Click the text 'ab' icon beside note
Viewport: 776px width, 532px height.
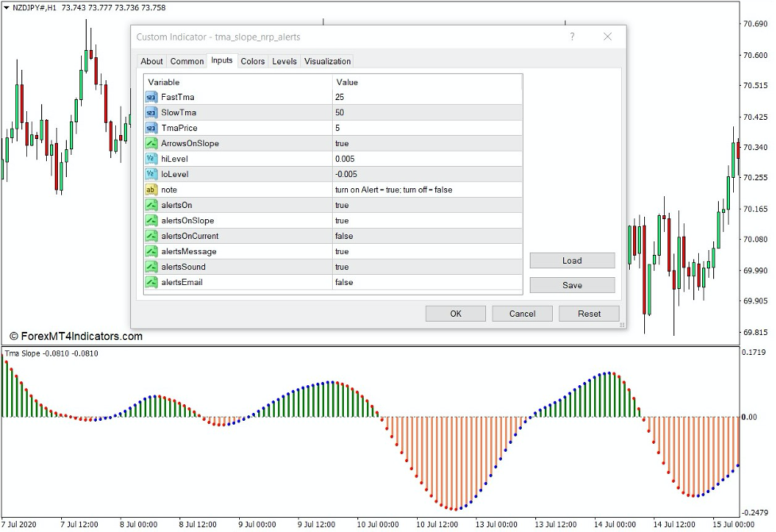point(151,190)
